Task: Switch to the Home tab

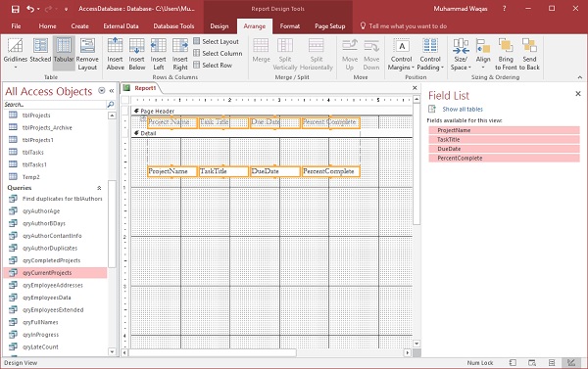Action: [x=48, y=26]
